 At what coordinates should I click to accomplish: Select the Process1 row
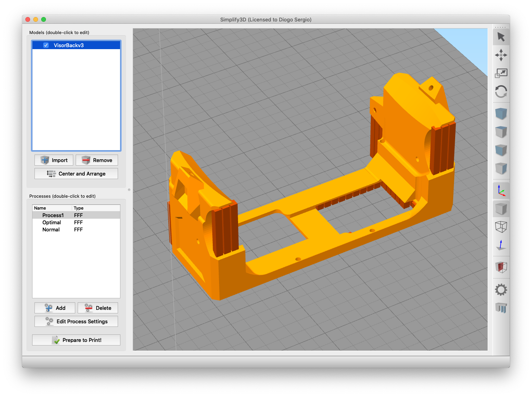click(x=76, y=215)
